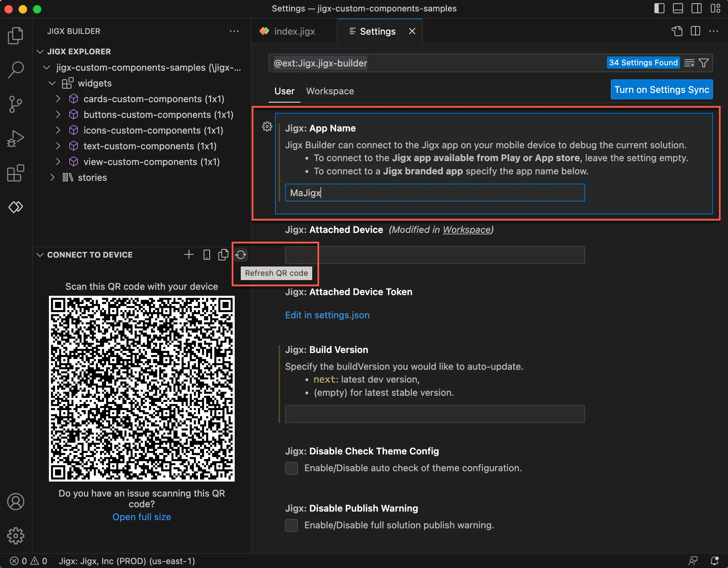Click Turn on Settings Sync button

pos(662,89)
